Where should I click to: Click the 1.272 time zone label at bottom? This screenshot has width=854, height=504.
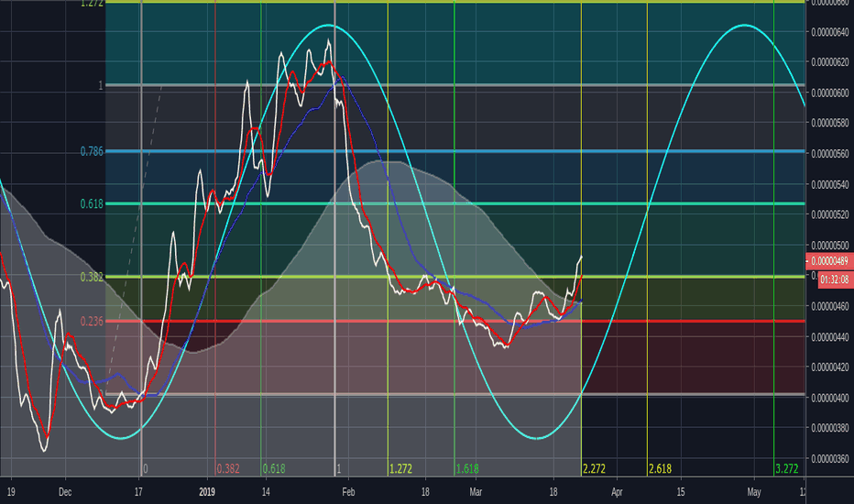400,468
